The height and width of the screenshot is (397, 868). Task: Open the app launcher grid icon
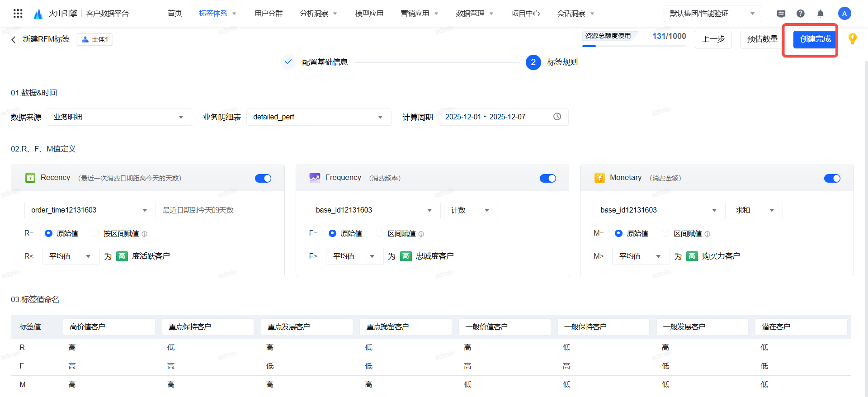pyautogui.click(x=18, y=14)
